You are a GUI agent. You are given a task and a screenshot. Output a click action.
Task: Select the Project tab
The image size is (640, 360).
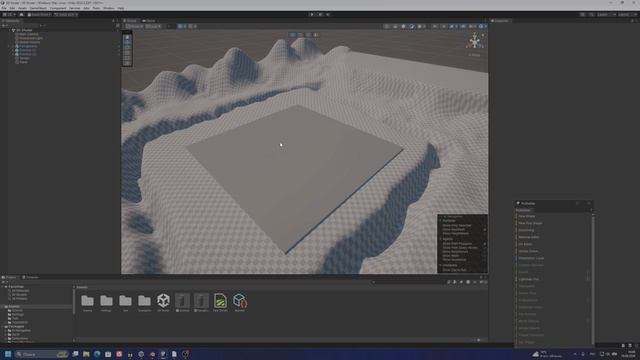[10, 278]
